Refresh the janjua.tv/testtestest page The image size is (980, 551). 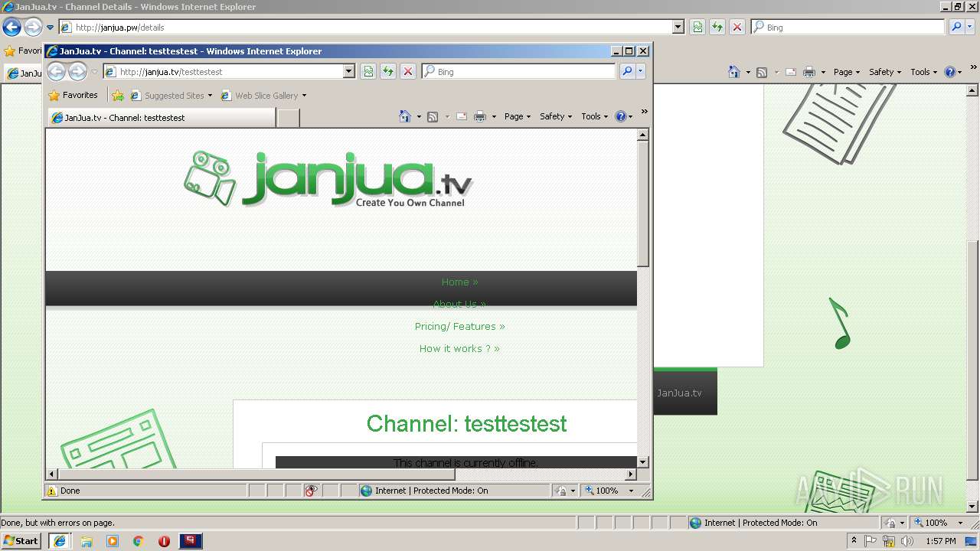(388, 71)
